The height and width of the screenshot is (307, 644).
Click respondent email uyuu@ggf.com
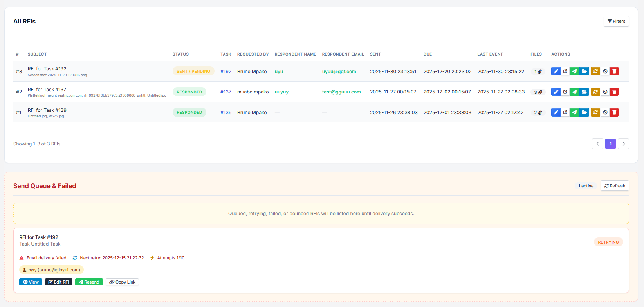[339, 72]
